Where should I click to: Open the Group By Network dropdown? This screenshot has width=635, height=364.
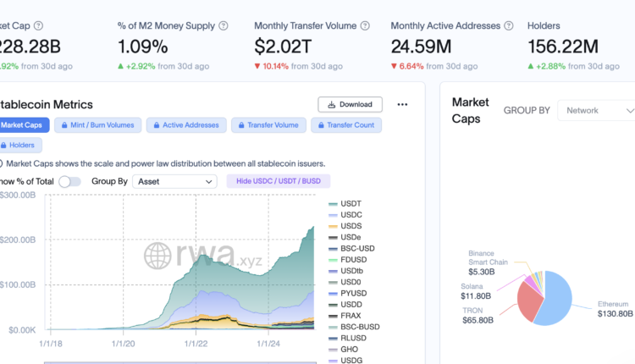(597, 110)
